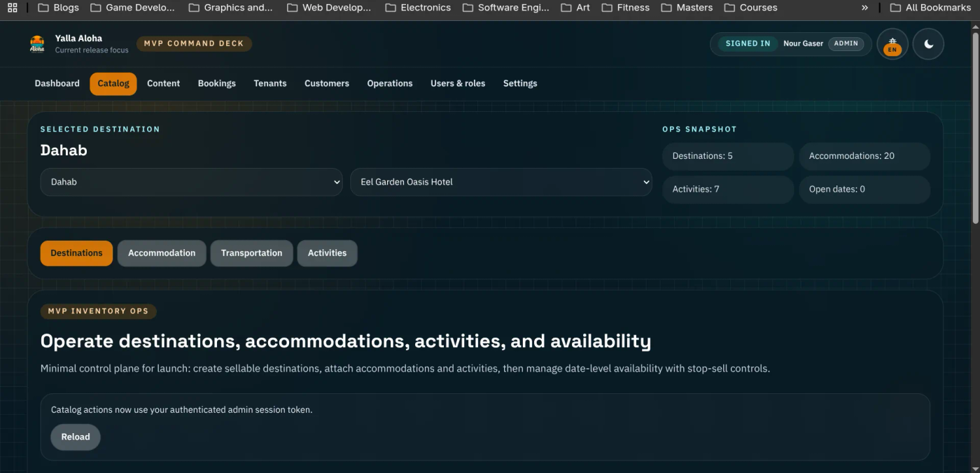Click the Operate destinations main heading
The height and width of the screenshot is (473, 980).
pos(346,341)
